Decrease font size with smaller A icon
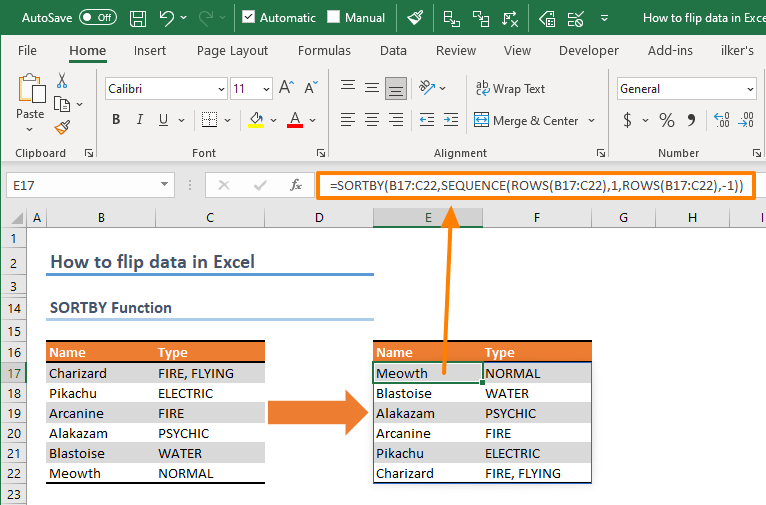 [311, 88]
